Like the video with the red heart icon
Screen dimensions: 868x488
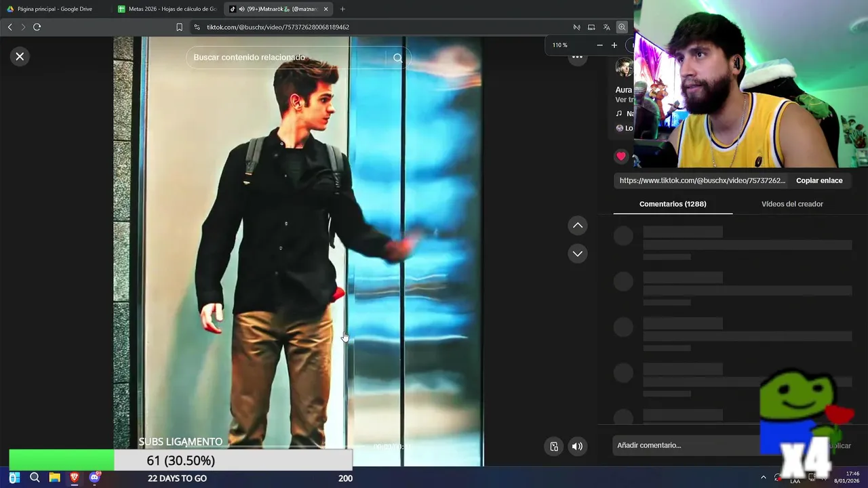tap(621, 157)
